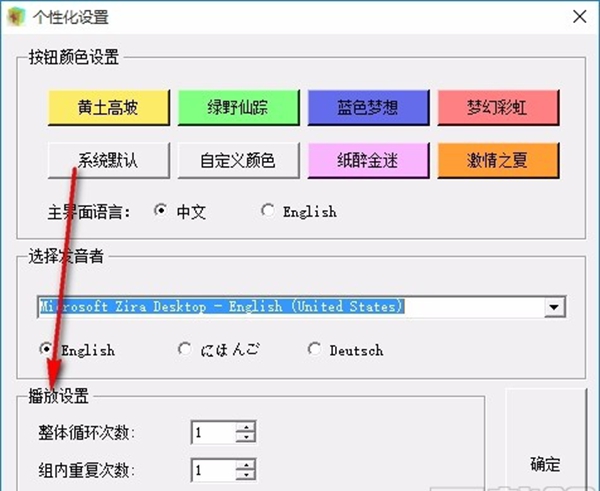The width and height of the screenshot is (600, 491).
Task: Apply the 绿野仙踪 green color theme
Action: point(238,108)
